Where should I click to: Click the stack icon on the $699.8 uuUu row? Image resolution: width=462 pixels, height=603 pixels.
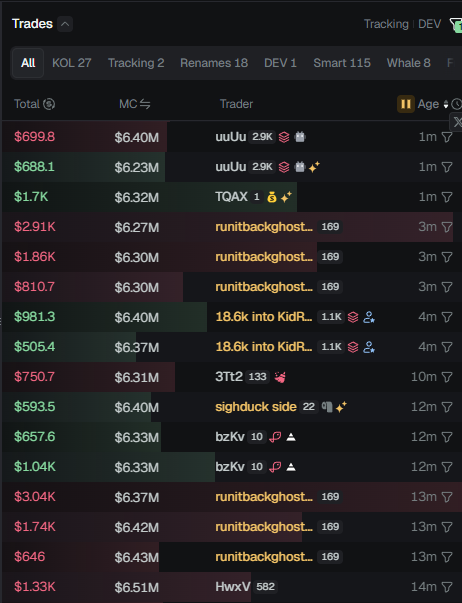point(284,137)
